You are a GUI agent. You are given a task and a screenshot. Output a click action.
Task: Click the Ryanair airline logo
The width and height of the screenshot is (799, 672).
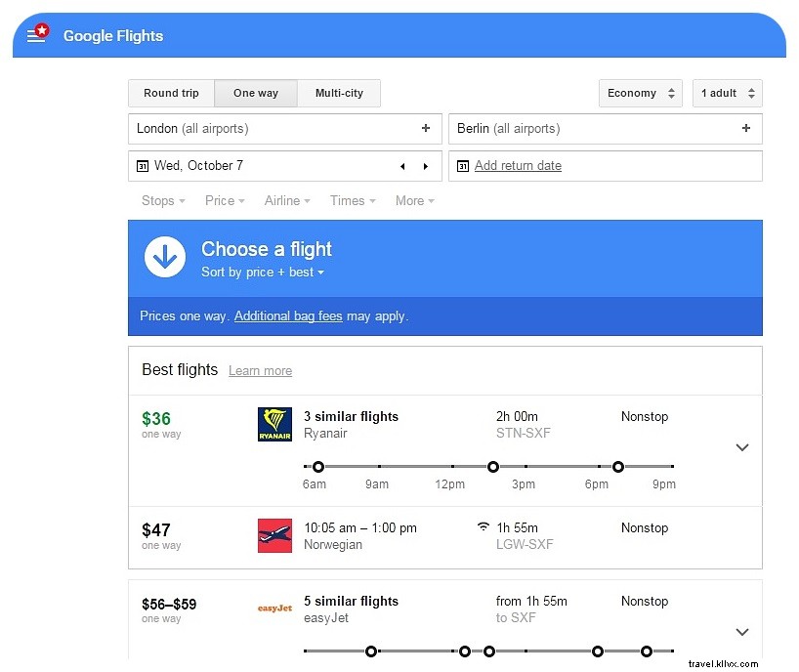pyautogui.click(x=274, y=425)
